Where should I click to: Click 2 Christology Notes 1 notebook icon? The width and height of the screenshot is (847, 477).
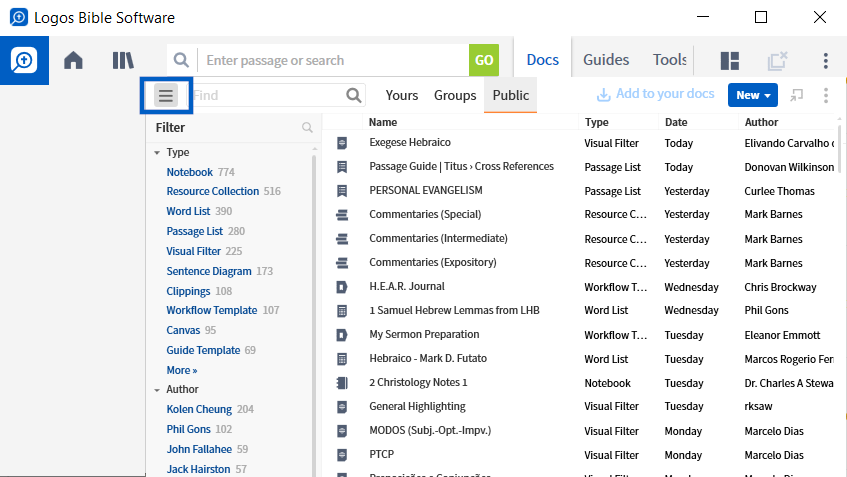pyautogui.click(x=342, y=383)
